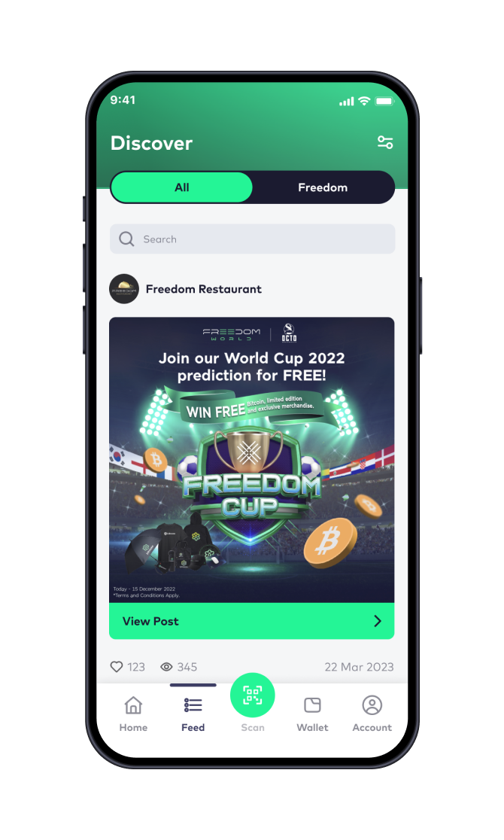This screenshot has height=840, width=504.
Task: Tap the Freedom Restaurant avatar logo
Action: 124,289
